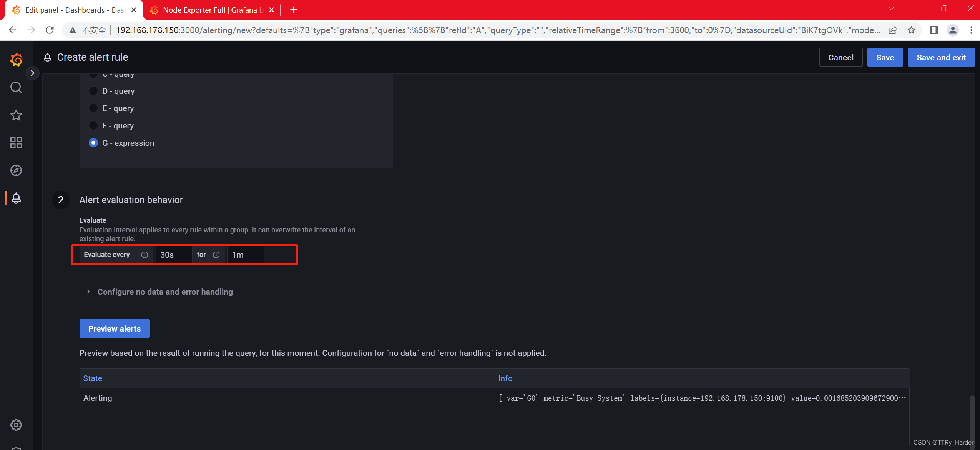980x450 pixels.
Task: Click the Preview alerts button
Action: pyautogui.click(x=115, y=328)
